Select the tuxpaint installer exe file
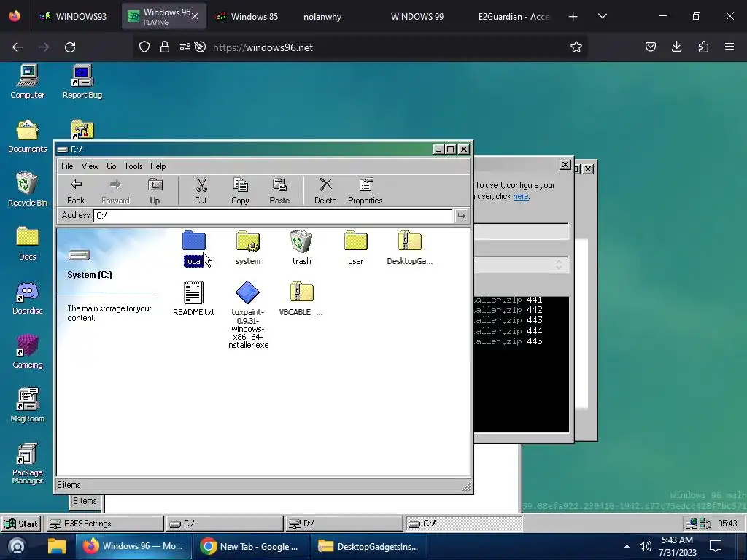Screen dimensions: 747x560 pyautogui.click(x=248, y=315)
